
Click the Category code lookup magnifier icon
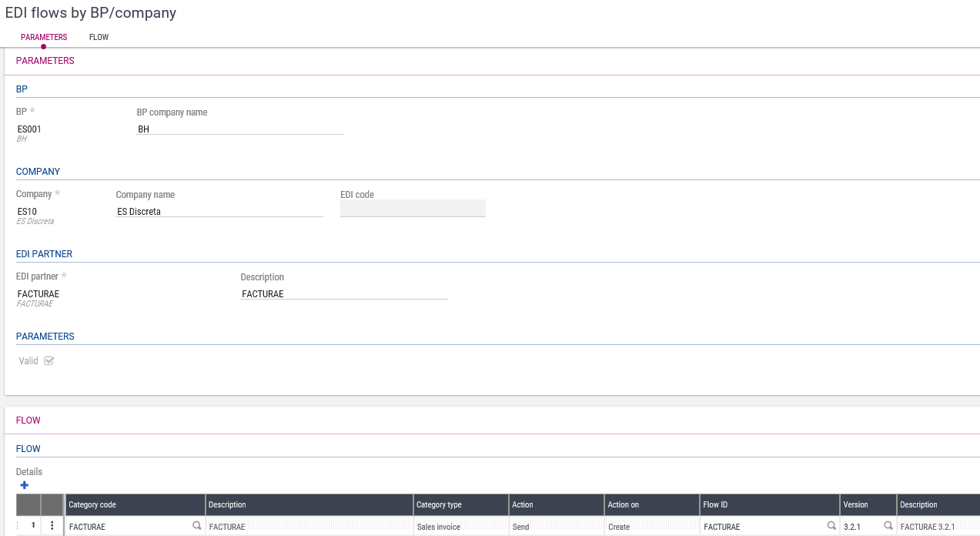(x=196, y=526)
